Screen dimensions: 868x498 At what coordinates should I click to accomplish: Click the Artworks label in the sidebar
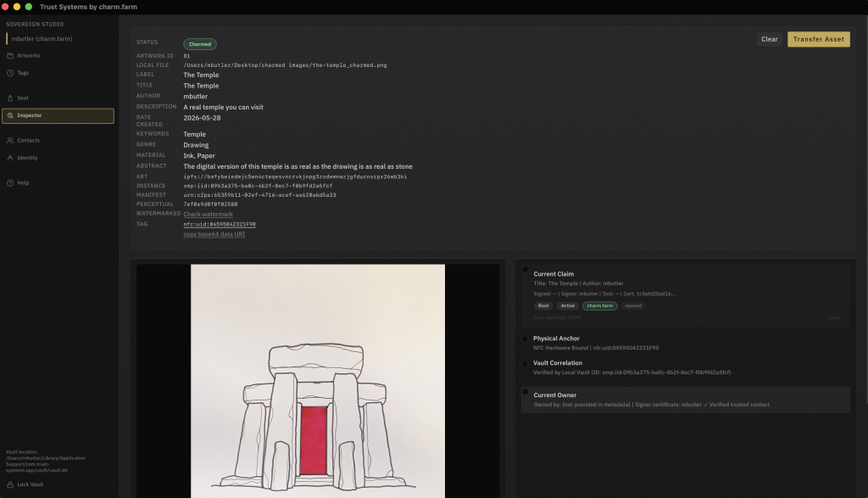click(x=28, y=55)
